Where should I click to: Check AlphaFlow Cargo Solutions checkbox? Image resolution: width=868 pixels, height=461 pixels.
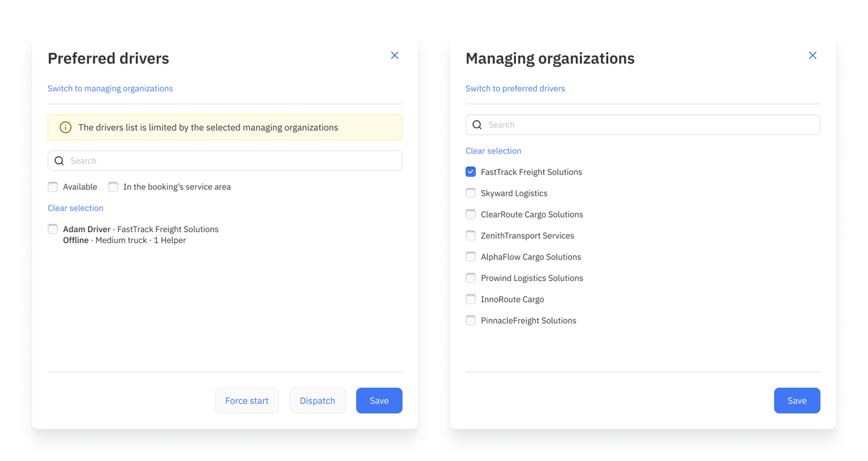click(x=471, y=256)
